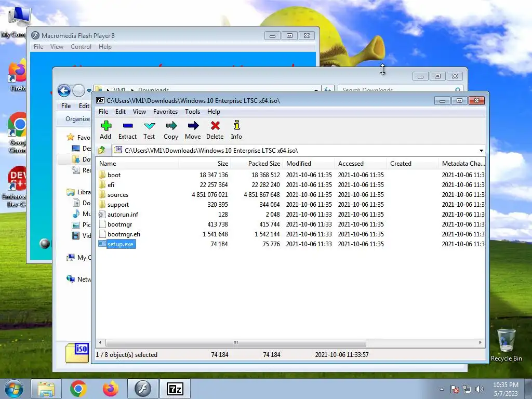Viewport: 532px width, 399px height.
Task: Sort by Accessed column header
Action: (x=361, y=164)
